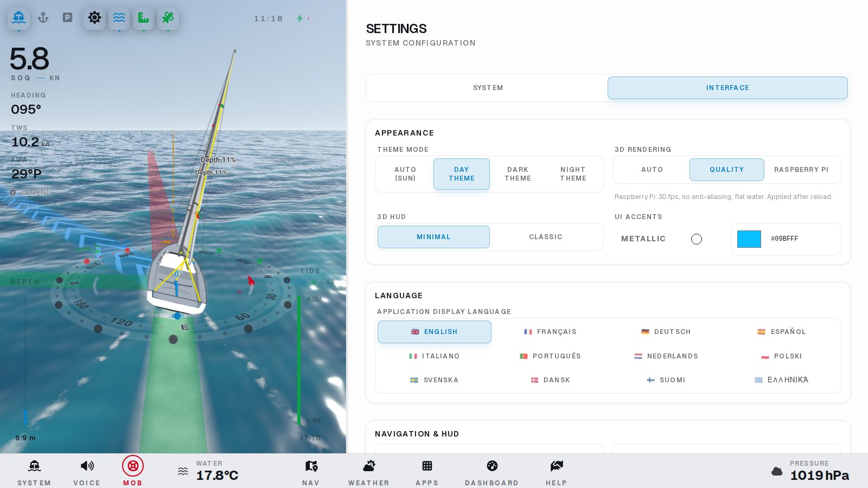
Task: Select the boat view icon in top toolbar
Action: (x=18, y=18)
